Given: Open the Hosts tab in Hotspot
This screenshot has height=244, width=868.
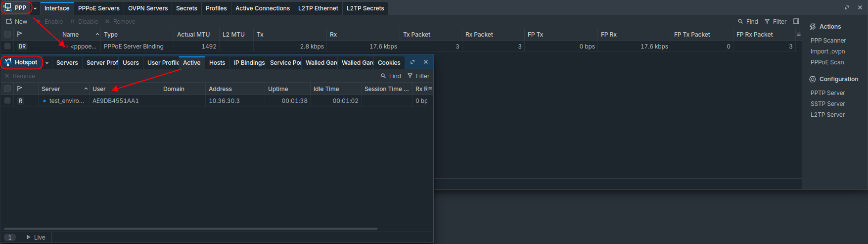Looking at the screenshot, I should click(217, 63).
